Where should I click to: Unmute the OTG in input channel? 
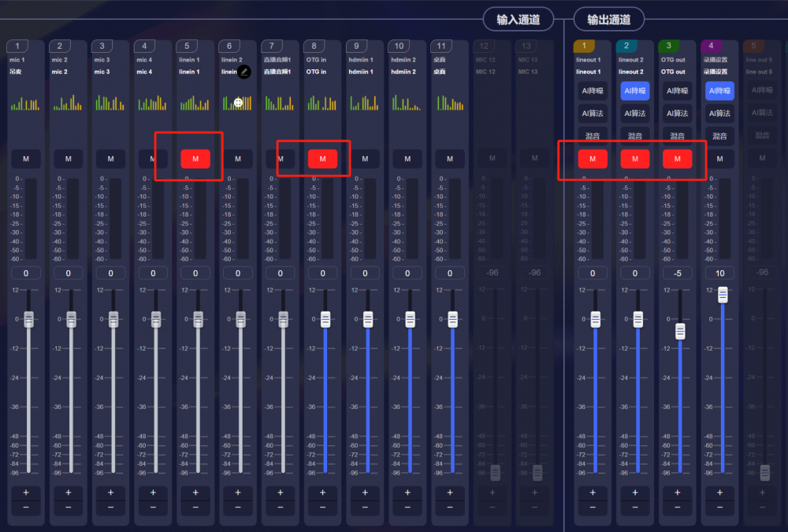pos(322,159)
